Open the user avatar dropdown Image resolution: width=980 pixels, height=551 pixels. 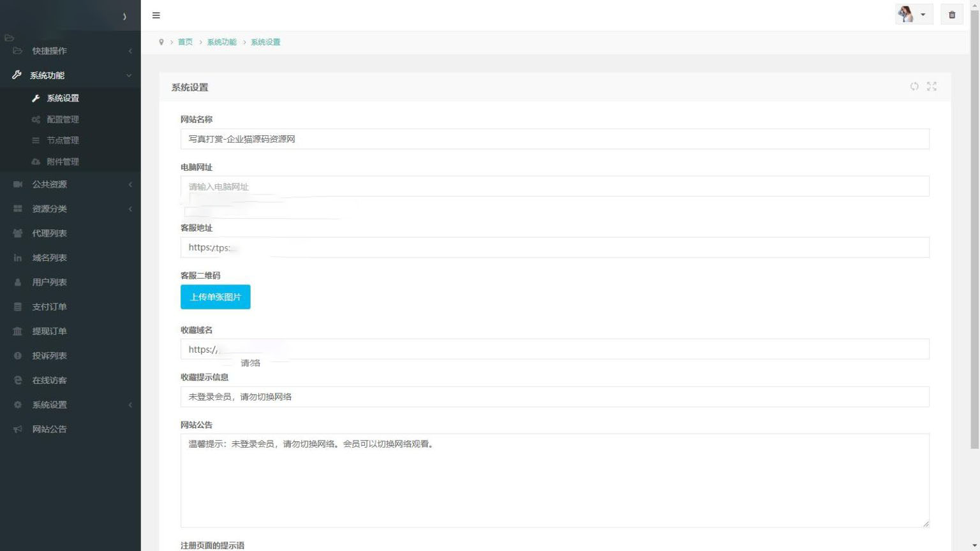tap(914, 15)
